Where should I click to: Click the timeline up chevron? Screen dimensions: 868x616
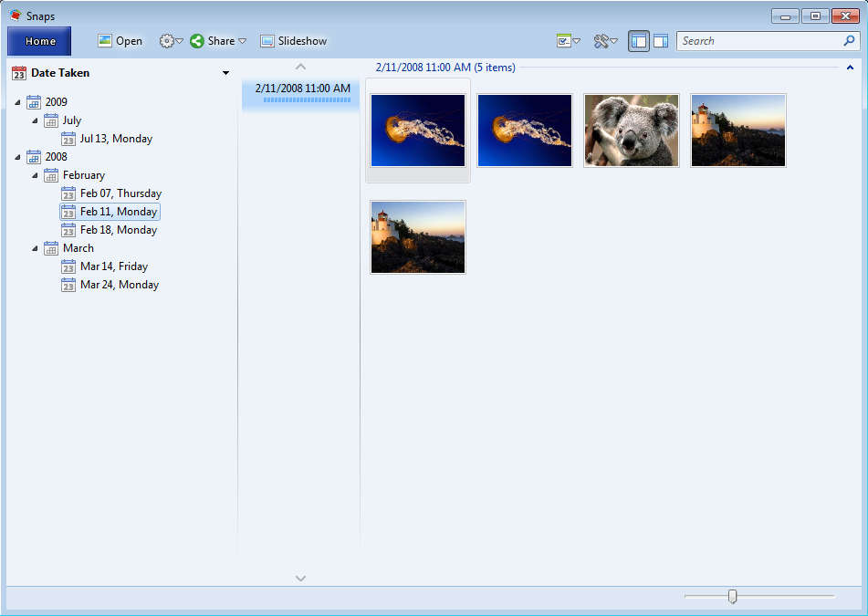300,67
